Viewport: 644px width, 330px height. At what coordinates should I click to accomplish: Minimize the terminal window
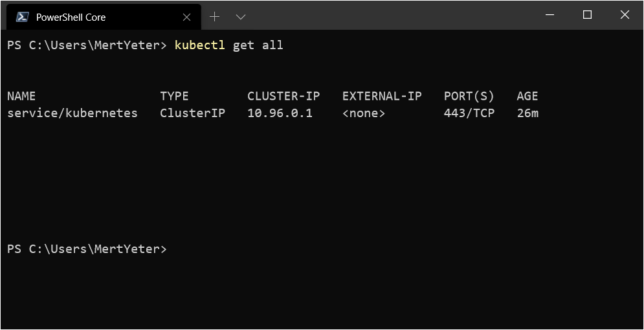coord(550,15)
